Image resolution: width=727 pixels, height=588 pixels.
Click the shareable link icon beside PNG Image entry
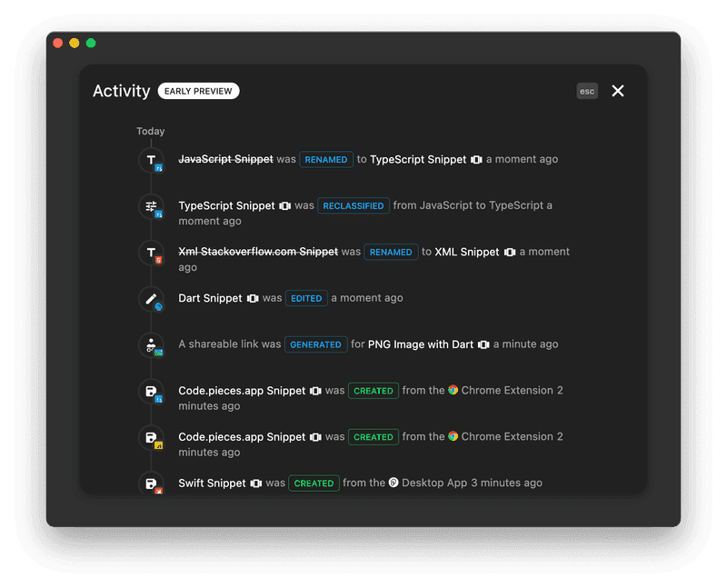pyautogui.click(x=151, y=344)
